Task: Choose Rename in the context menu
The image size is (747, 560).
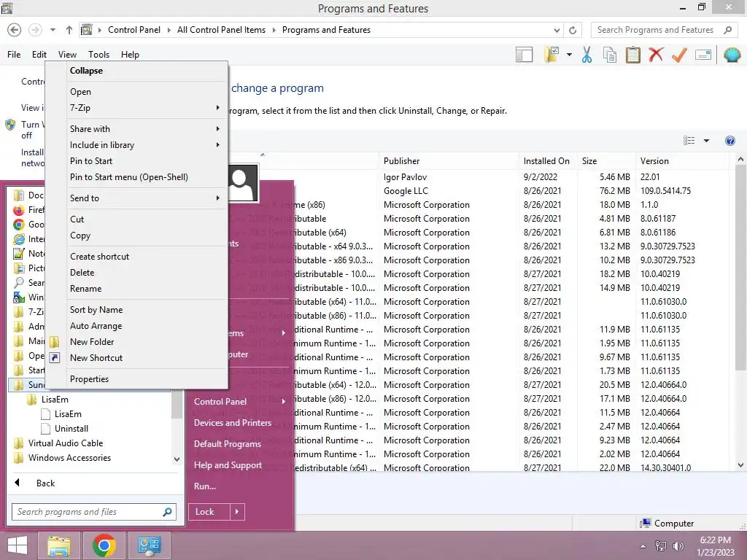Action: pyautogui.click(x=136, y=289)
